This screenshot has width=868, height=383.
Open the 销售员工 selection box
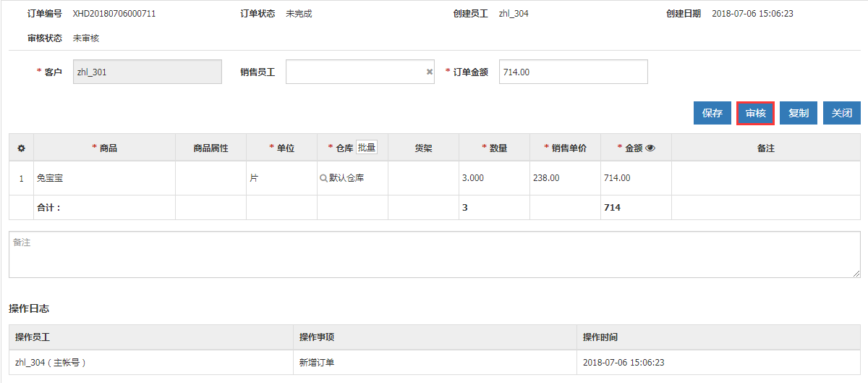click(354, 72)
